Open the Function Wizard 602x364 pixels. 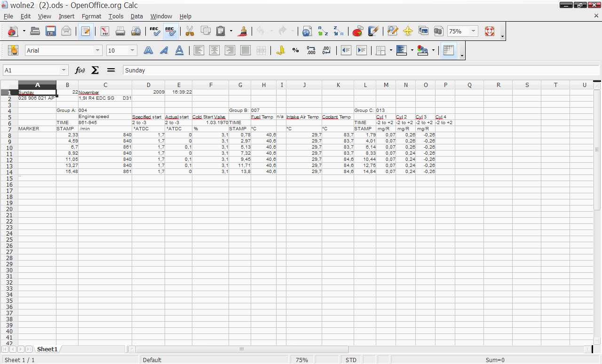pyautogui.click(x=80, y=70)
